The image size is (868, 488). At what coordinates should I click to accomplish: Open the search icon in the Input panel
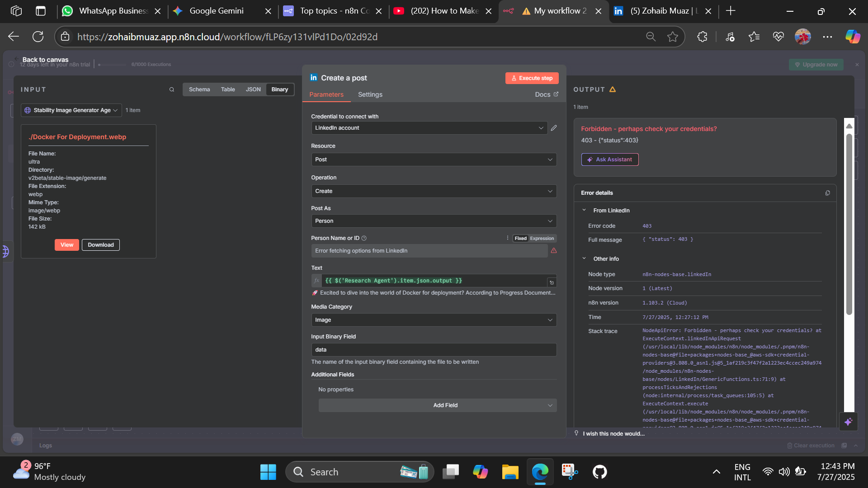click(x=172, y=89)
